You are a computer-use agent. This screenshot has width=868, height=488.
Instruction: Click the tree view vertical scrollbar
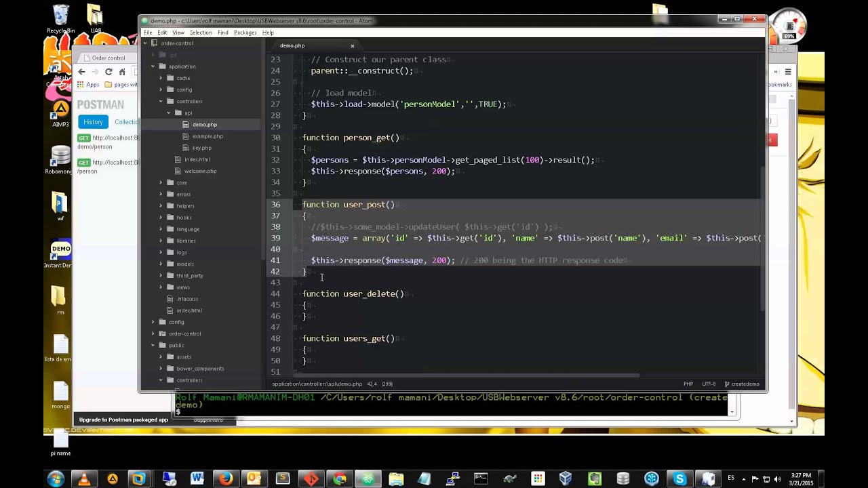(264, 149)
